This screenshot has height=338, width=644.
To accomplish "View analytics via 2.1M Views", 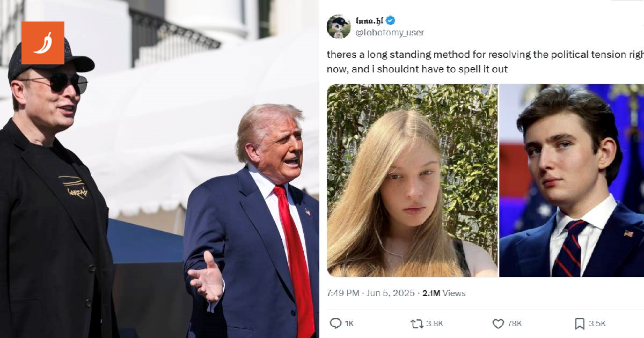I will (x=444, y=293).
